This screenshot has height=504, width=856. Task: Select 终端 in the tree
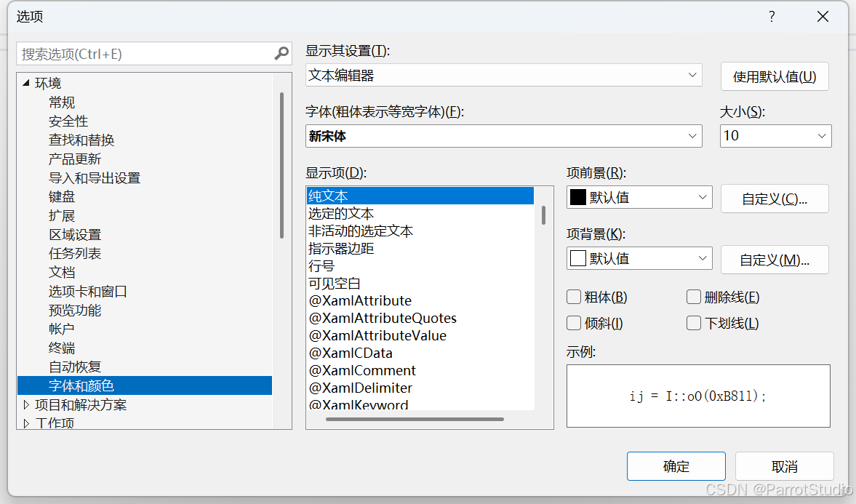click(62, 348)
